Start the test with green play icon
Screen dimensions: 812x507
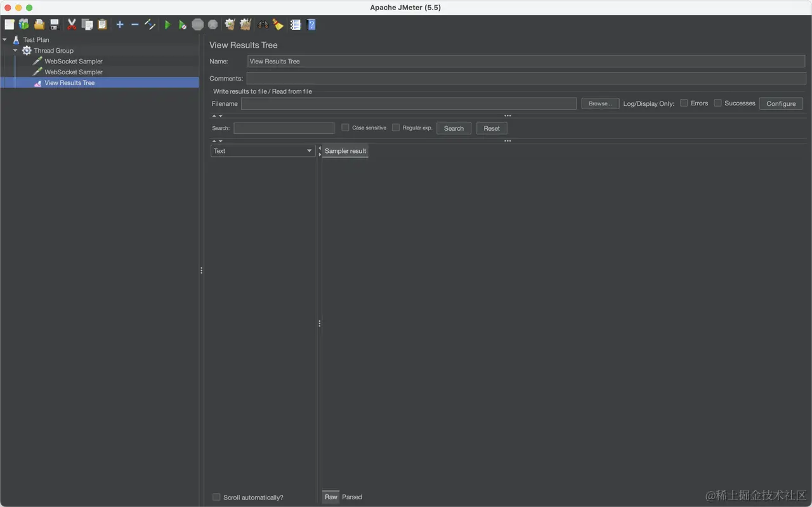click(167, 25)
